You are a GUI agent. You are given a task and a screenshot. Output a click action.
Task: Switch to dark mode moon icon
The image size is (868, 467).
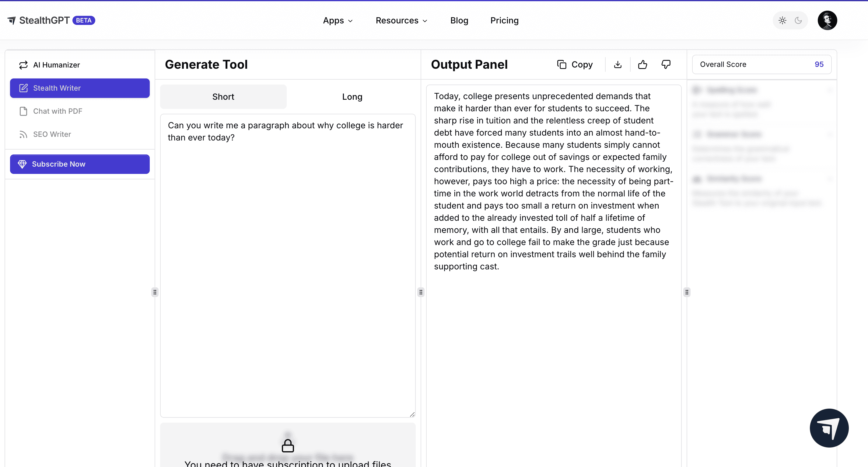click(798, 21)
